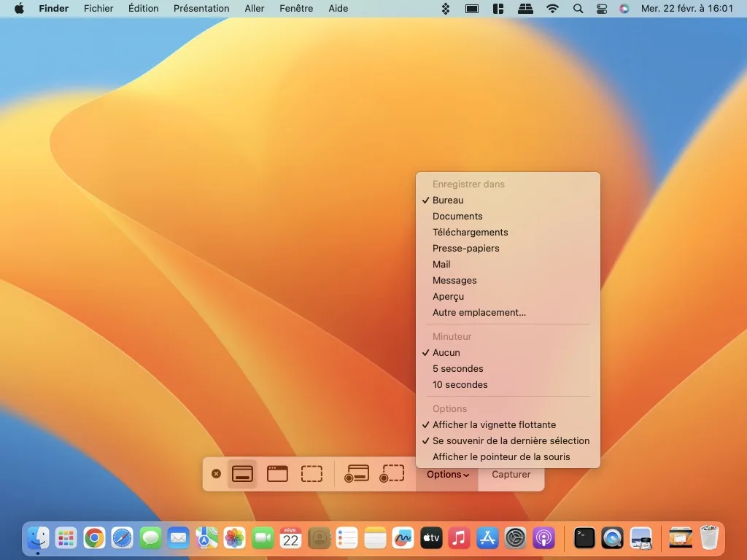Disable Afficher la vignette flottante

point(493,424)
